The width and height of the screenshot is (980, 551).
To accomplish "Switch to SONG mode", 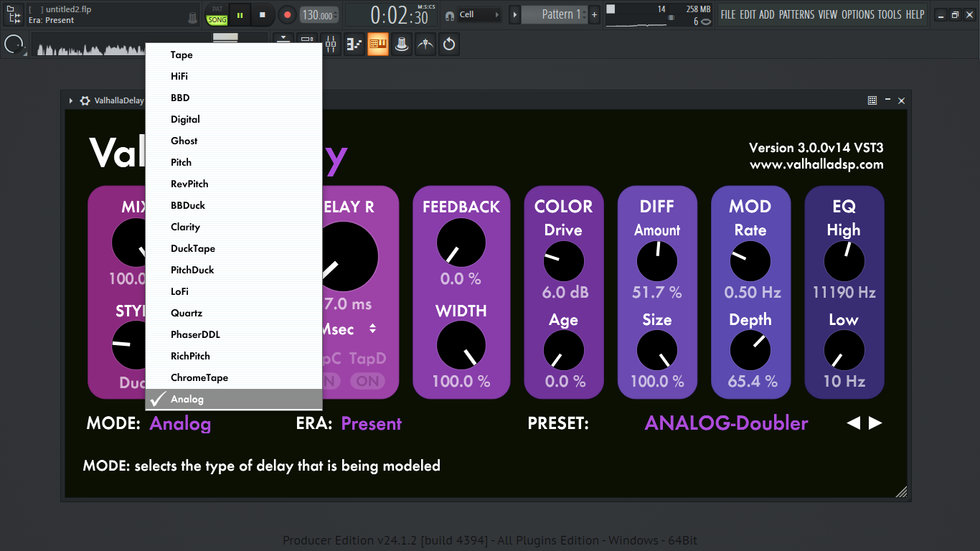I will click(x=217, y=20).
